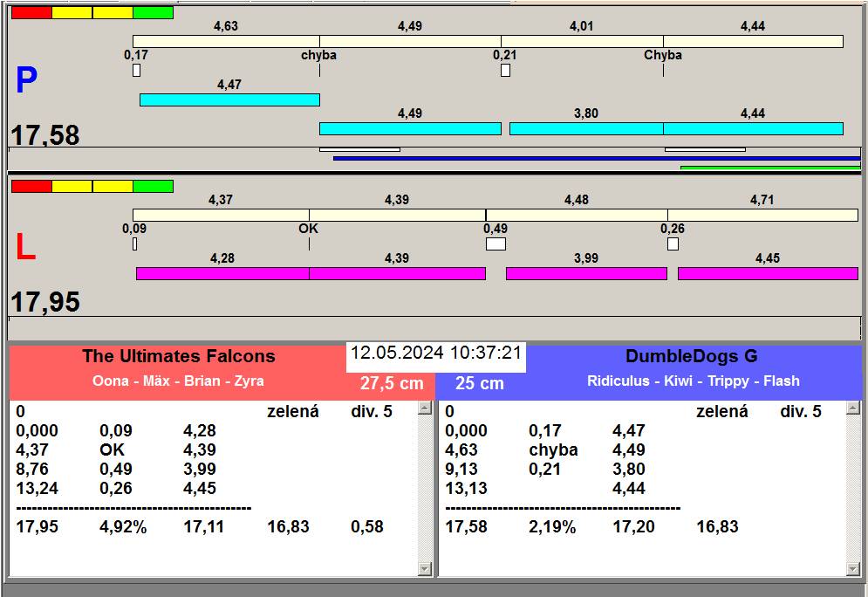Select the cream 4,48 split bar in lane L
The width and height of the screenshot is (868, 597).
(577, 215)
